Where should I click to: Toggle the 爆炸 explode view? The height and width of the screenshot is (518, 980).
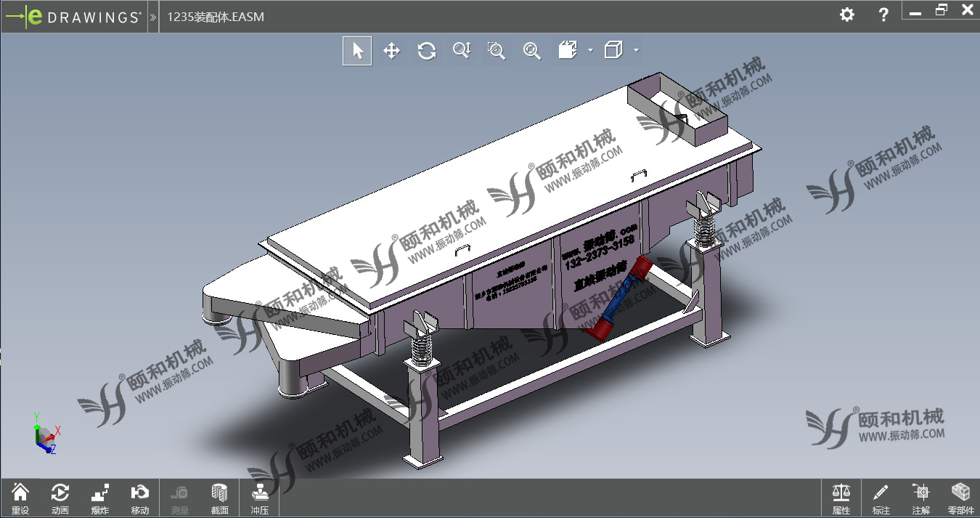(x=100, y=498)
